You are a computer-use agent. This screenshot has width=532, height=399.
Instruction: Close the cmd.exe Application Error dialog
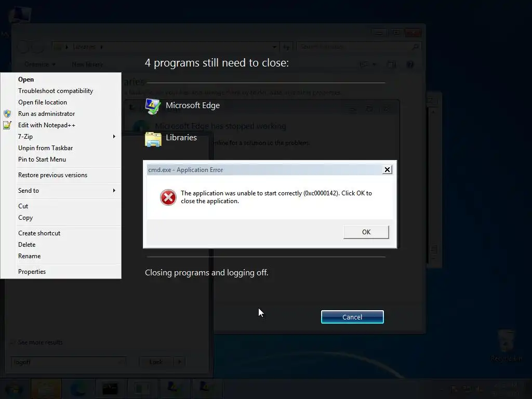tap(387, 170)
